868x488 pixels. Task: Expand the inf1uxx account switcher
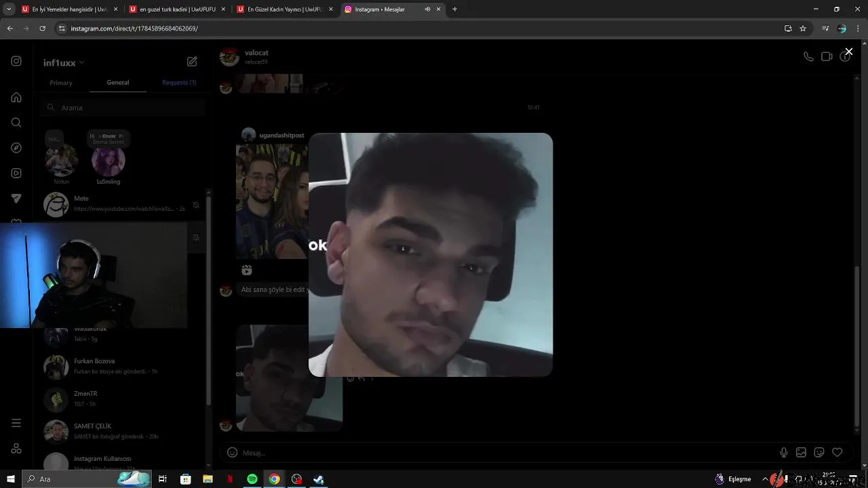tap(64, 62)
